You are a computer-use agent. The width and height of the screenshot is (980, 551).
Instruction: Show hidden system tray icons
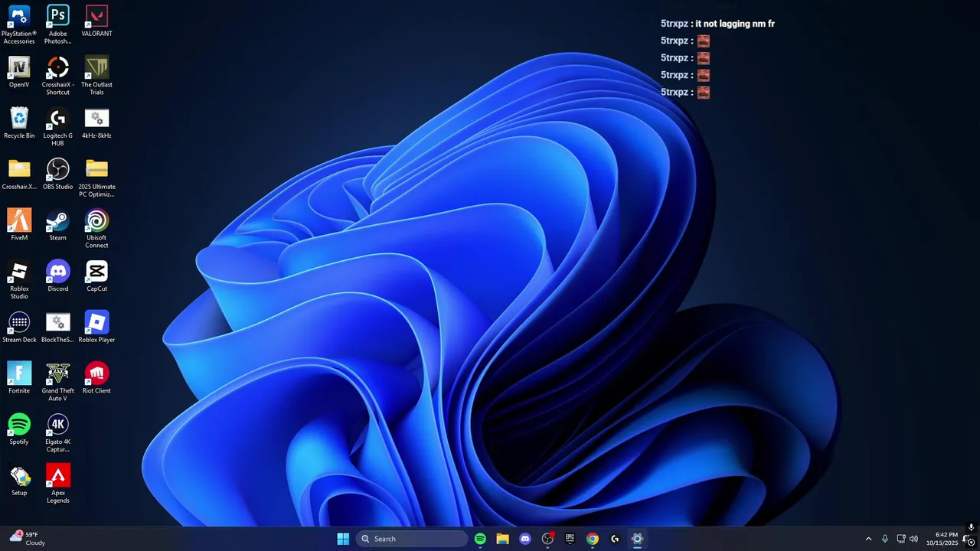868,539
